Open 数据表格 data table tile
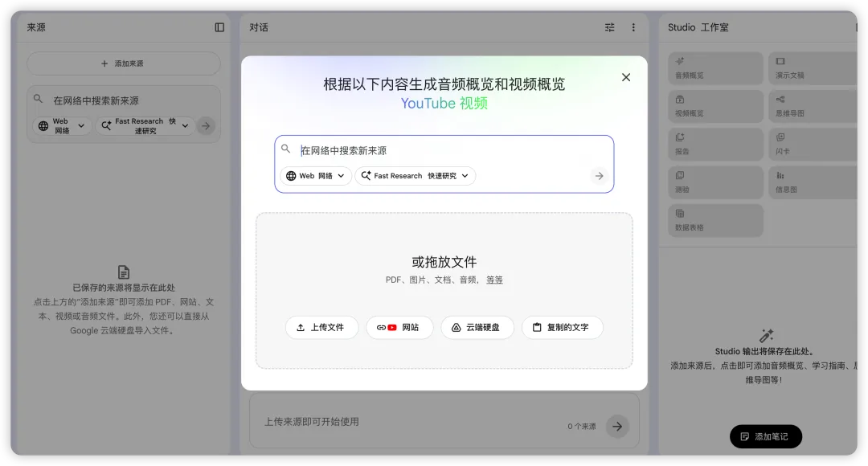This screenshot has height=466, width=868. coord(715,221)
